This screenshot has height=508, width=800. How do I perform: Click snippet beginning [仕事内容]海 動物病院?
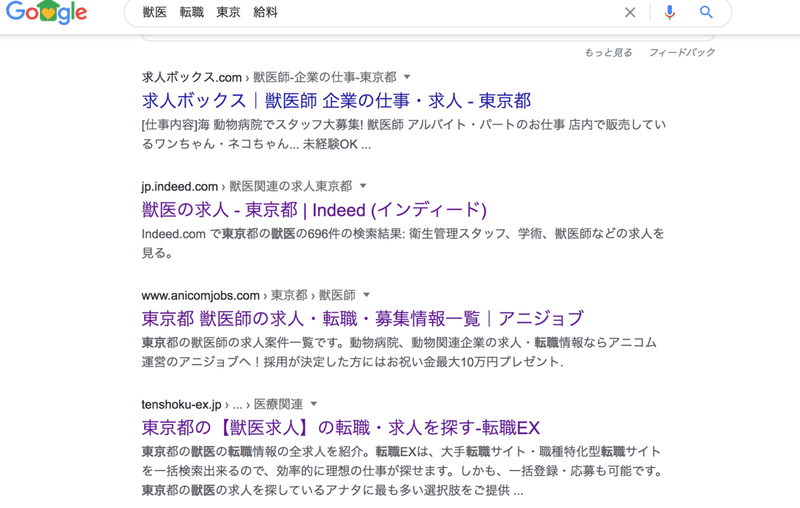click(x=404, y=134)
